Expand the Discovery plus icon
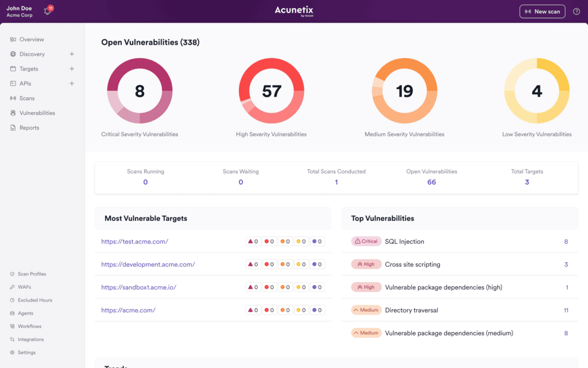This screenshot has width=588, height=368. pyautogui.click(x=72, y=54)
